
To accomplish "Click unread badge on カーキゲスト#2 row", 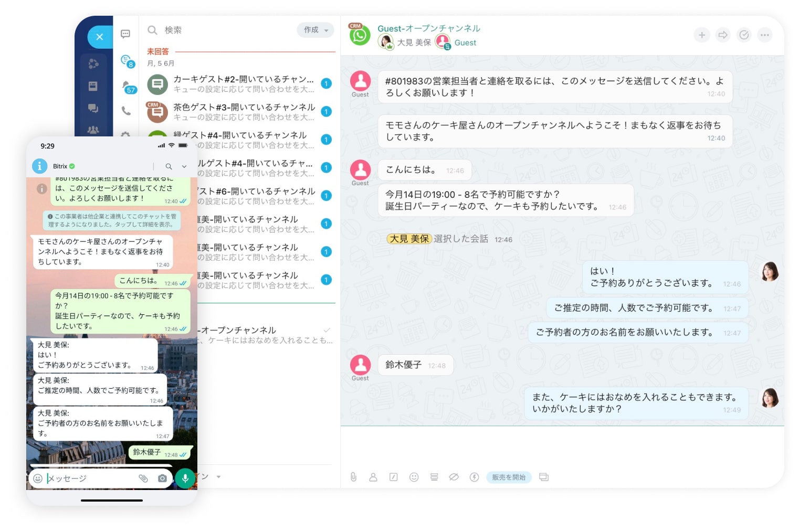I will click(327, 83).
